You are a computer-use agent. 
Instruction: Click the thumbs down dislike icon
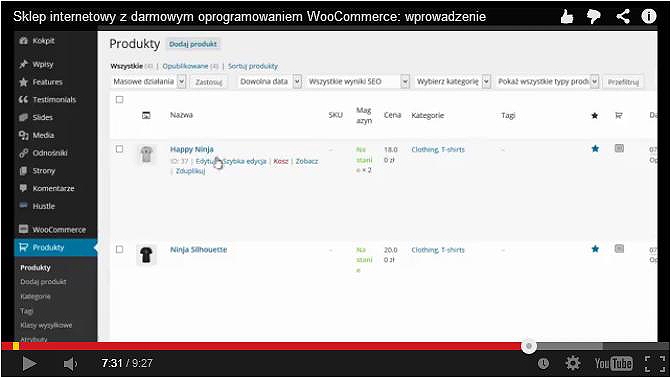click(594, 17)
